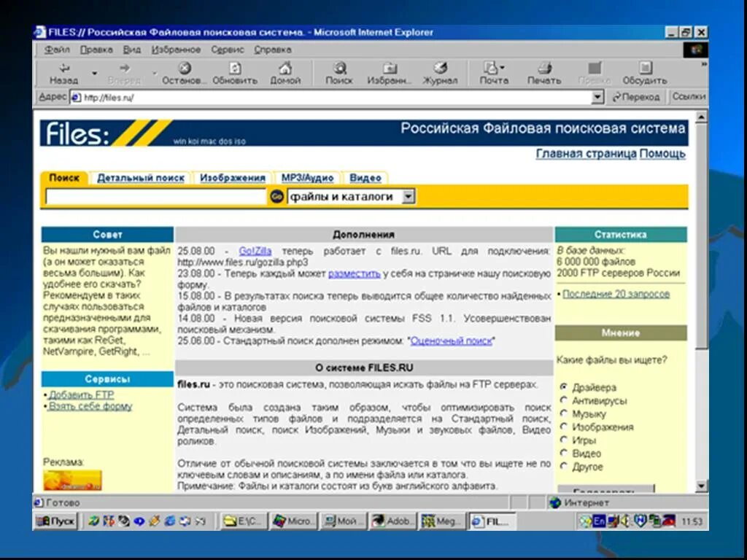Click the page scrollbar up arrow

pos(701,117)
